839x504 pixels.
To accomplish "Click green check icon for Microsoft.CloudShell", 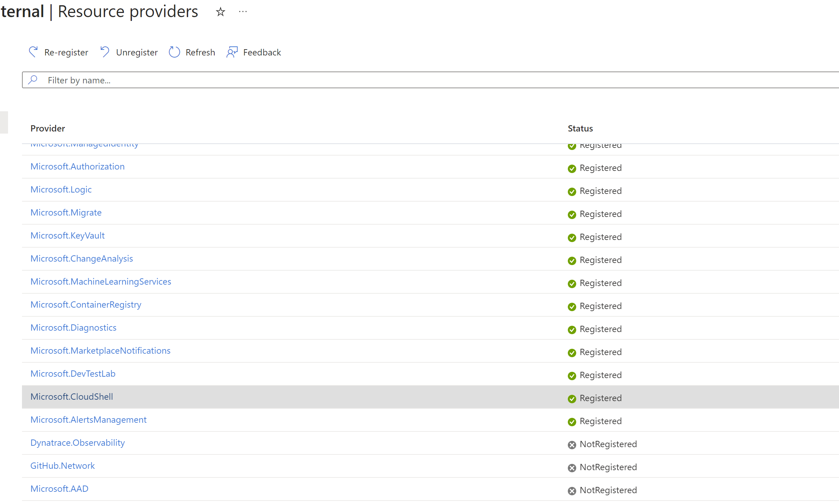I will coord(572,399).
